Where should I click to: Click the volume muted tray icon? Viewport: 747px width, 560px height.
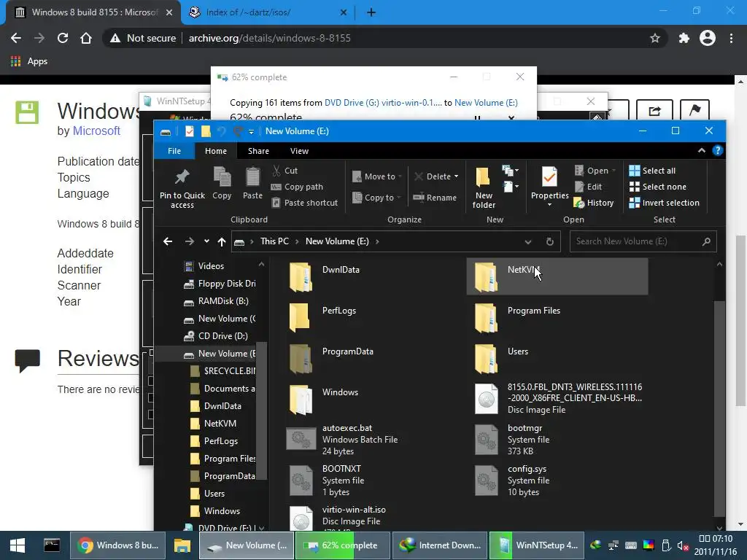pos(682,545)
